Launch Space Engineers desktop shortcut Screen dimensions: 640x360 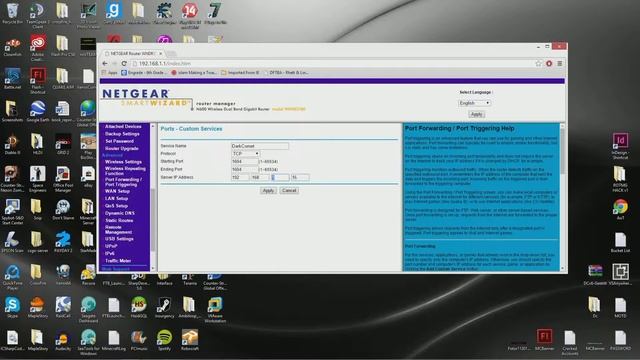38,178
